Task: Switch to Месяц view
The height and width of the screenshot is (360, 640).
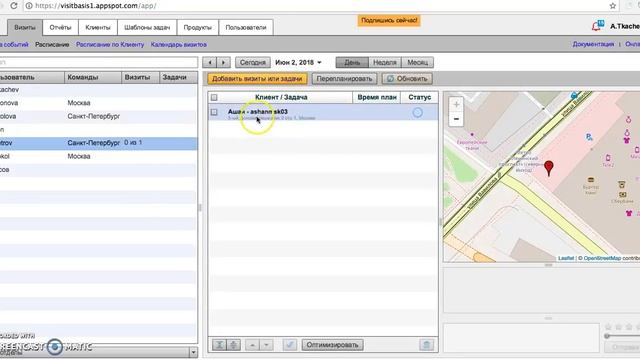Action: 418,62
